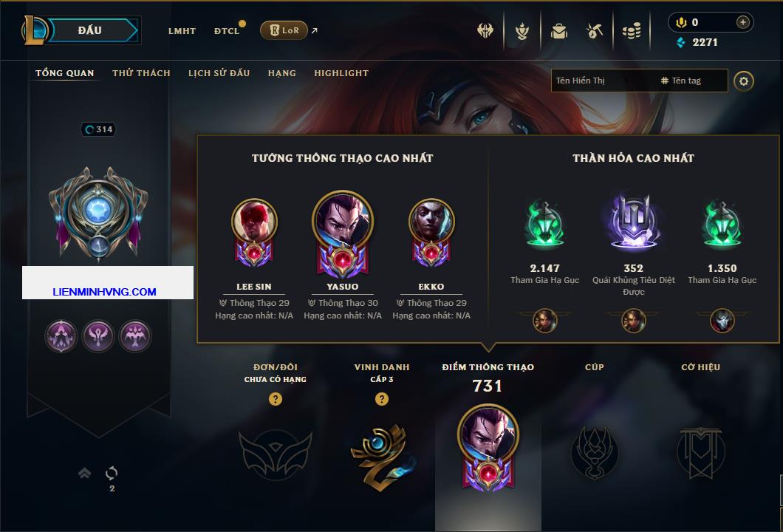Click the ĐẤU play button
This screenshot has height=532, width=783.
tap(90, 30)
